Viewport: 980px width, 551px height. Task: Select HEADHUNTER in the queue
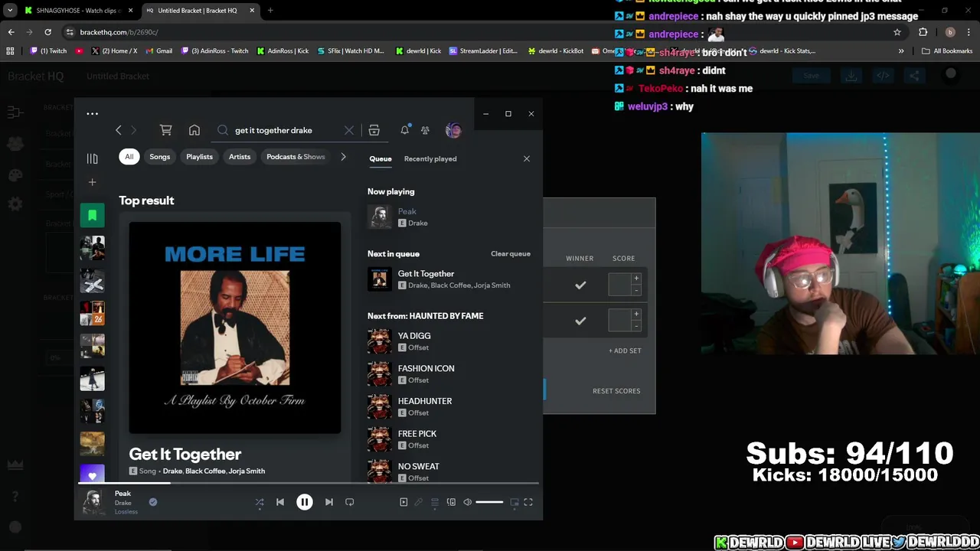(x=449, y=406)
